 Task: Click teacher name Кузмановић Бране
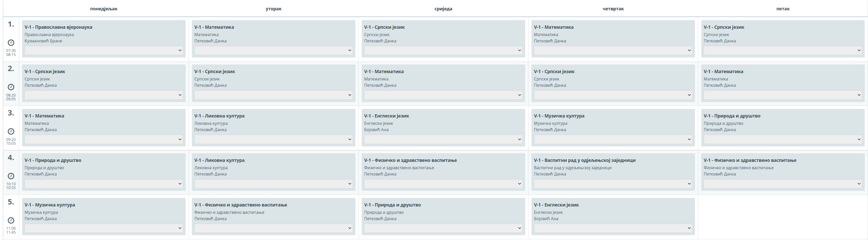[43, 41]
